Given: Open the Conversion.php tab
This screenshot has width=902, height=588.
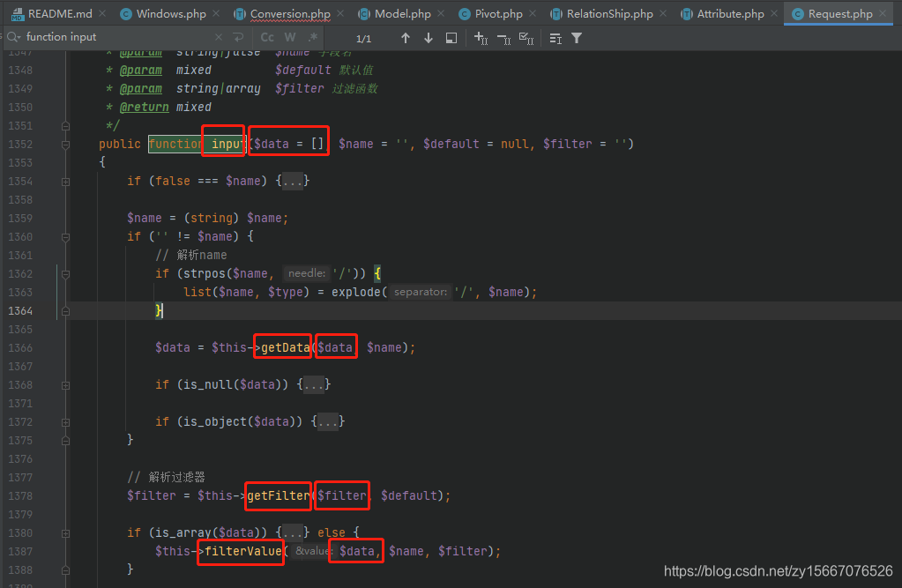Looking at the screenshot, I should click(290, 14).
